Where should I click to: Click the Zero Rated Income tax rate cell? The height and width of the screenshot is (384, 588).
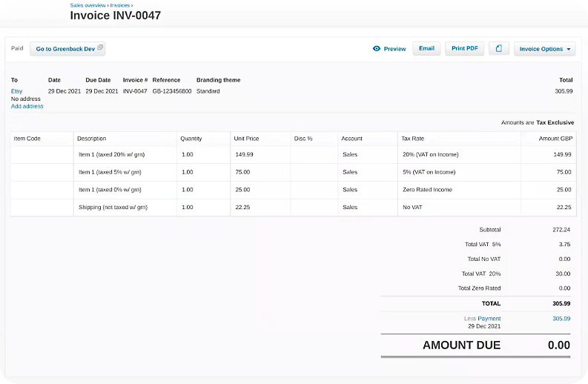426,190
